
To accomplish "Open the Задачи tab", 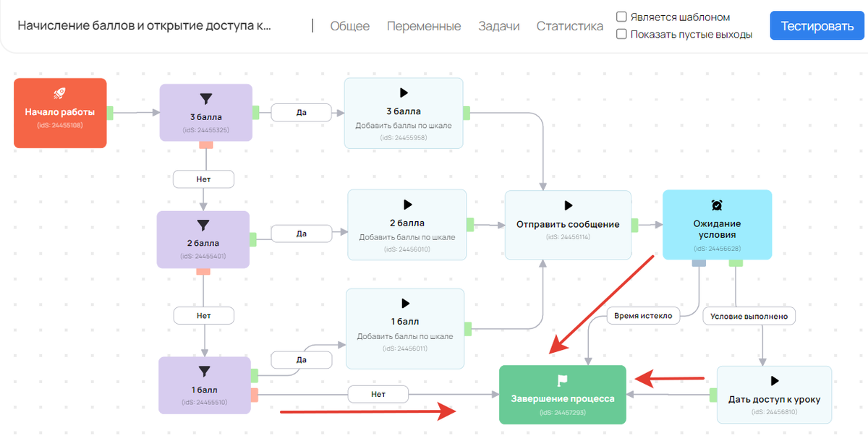I will (x=498, y=26).
